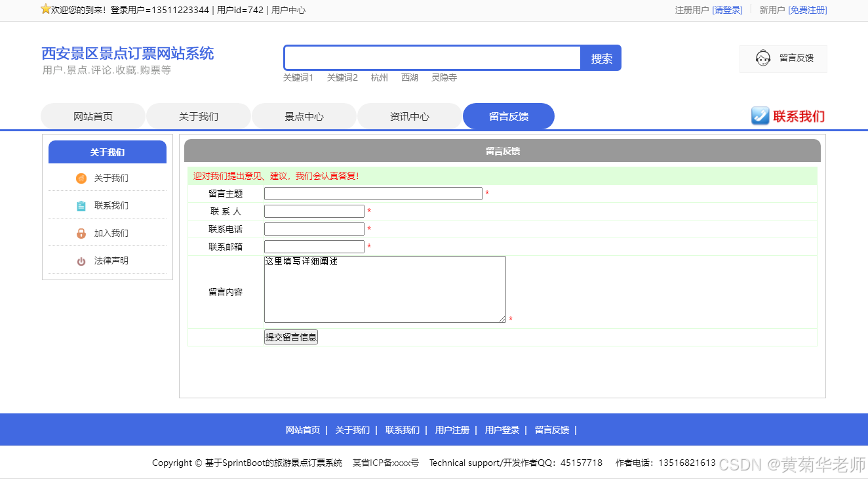Open the 景点中心 section

[304, 116]
